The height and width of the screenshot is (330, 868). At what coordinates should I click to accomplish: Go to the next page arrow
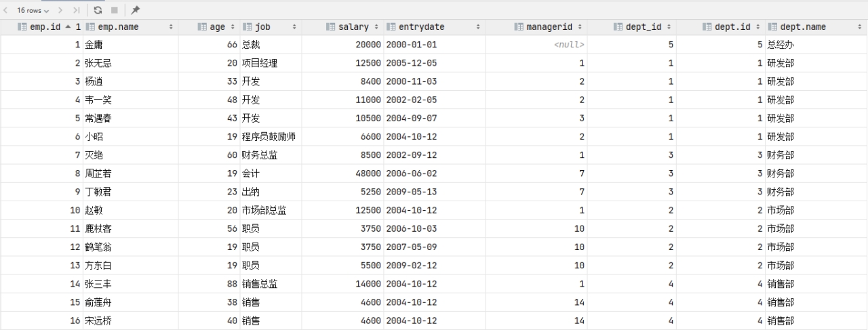click(60, 10)
